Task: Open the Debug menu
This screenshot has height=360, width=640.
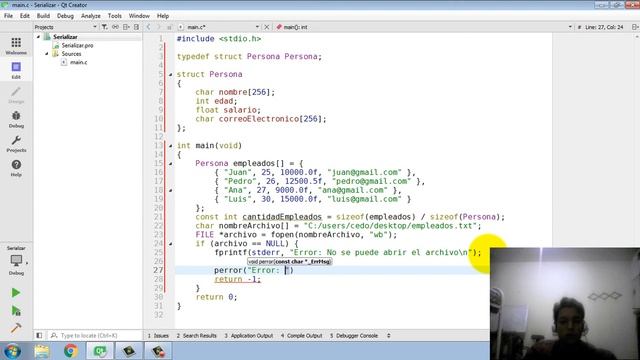Action: tap(65, 16)
